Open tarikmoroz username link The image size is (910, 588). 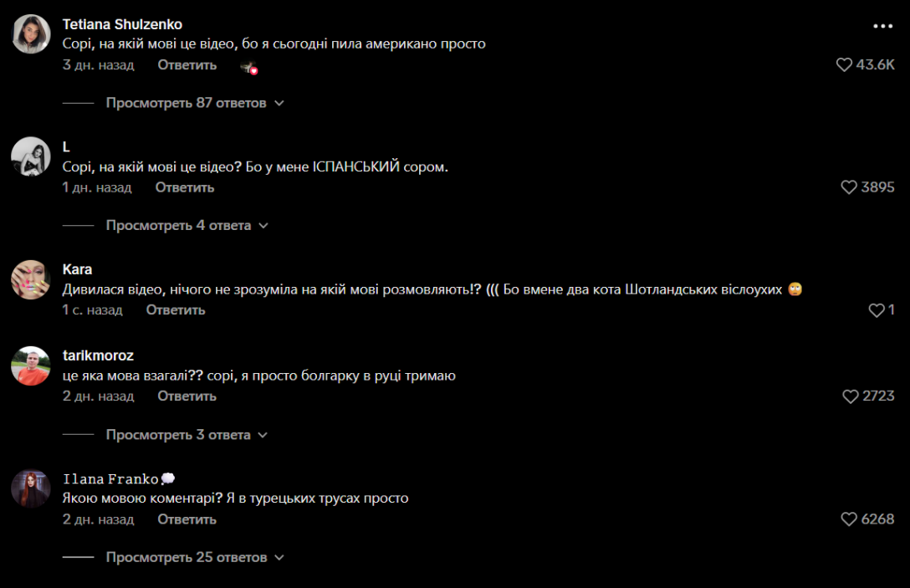click(98, 355)
